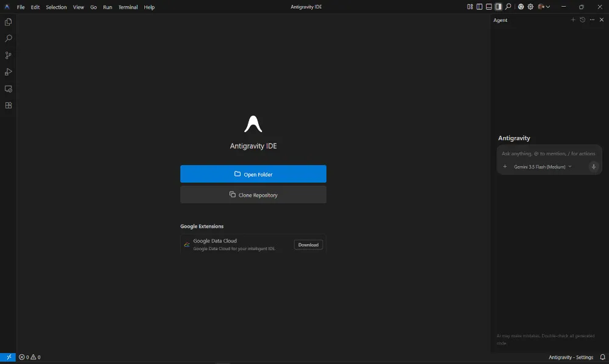Select the Google Data Cloud extension entry
Image resolution: width=609 pixels, height=364 pixels.
tap(253, 245)
